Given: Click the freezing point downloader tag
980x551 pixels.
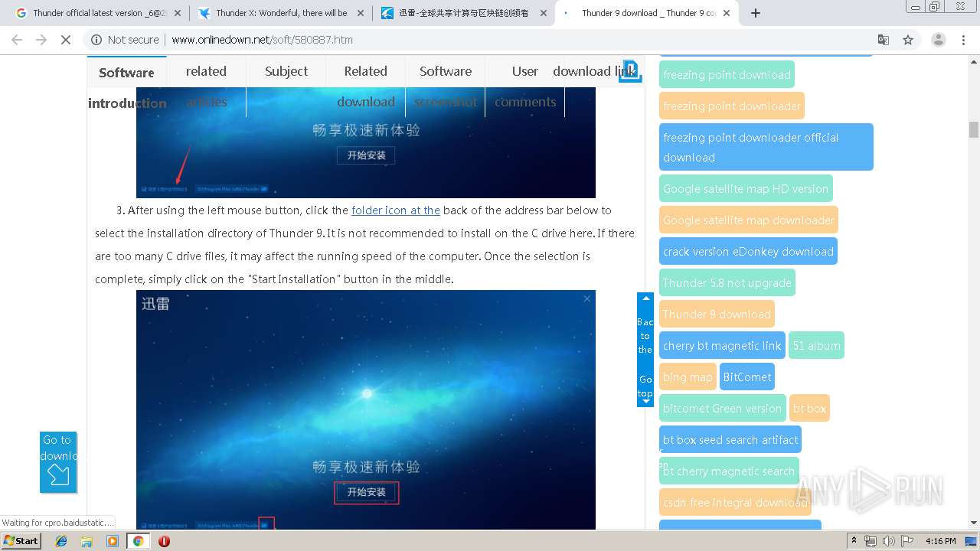Looking at the screenshot, I should point(732,106).
